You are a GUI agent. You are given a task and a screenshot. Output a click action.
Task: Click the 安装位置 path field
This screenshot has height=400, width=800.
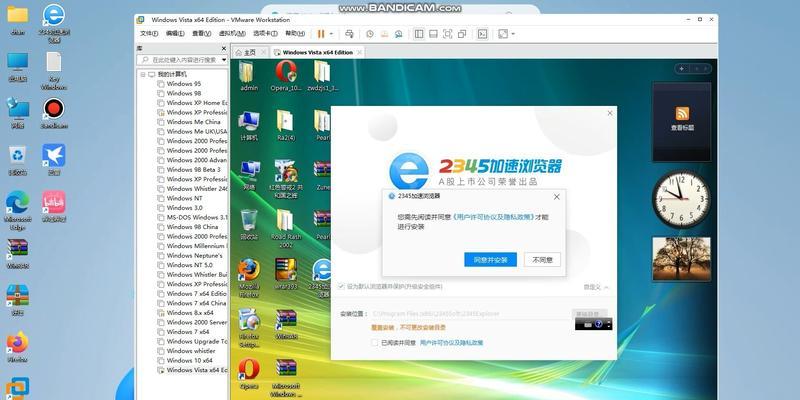[x=469, y=314]
